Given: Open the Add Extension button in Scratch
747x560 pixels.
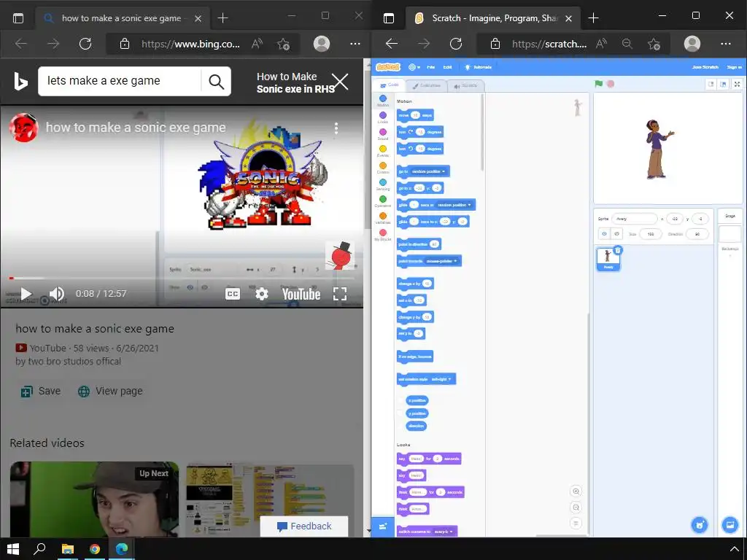Looking at the screenshot, I should (382, 526).
